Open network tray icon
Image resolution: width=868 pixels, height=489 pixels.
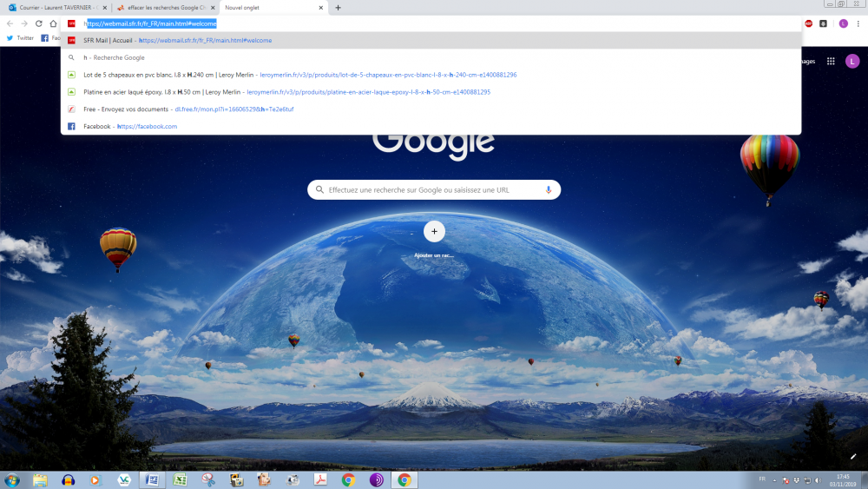point(807,480)
